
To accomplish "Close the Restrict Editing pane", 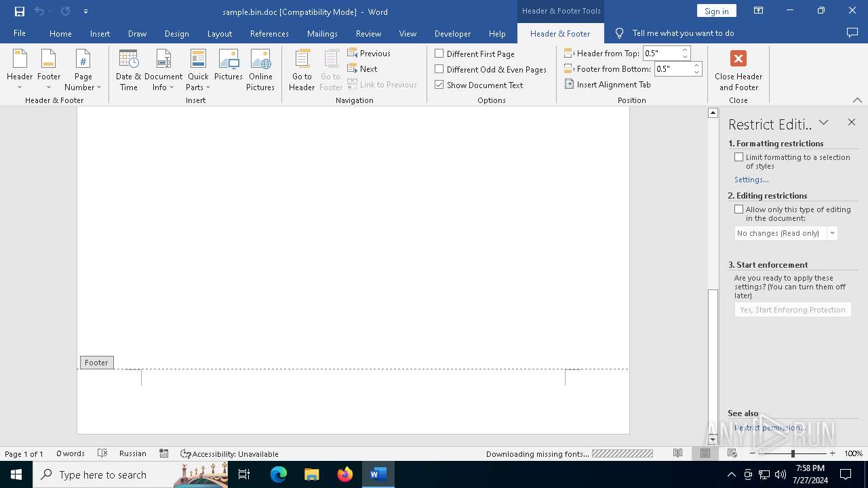I will 852,122.
